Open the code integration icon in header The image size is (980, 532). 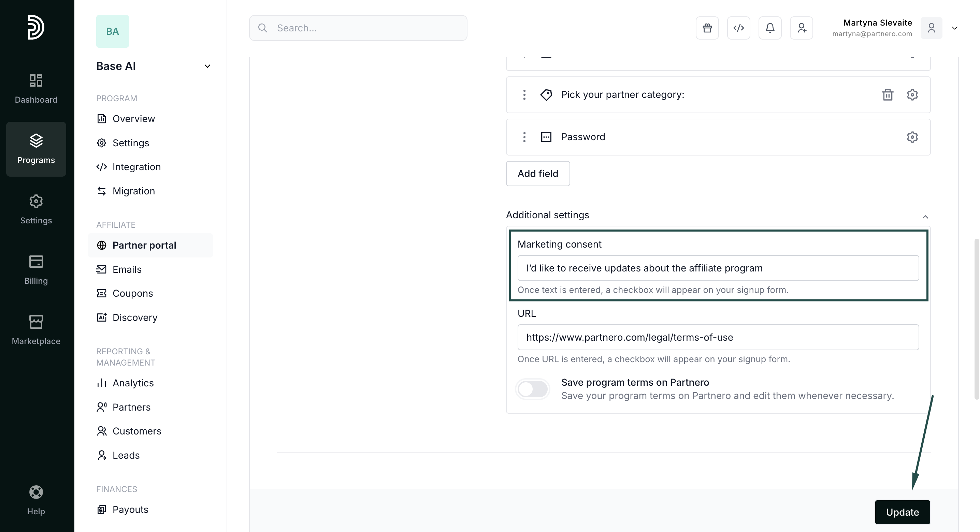(738, 28)
